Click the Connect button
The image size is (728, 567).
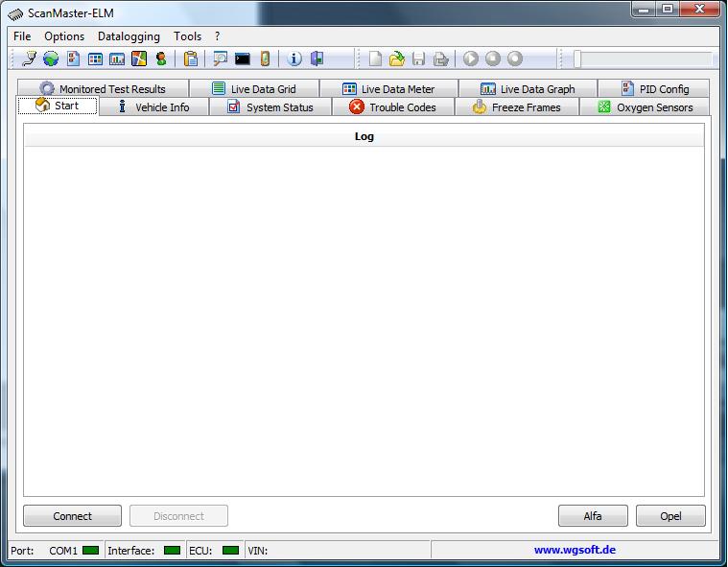pyautogui.click(x=73, y=516)
